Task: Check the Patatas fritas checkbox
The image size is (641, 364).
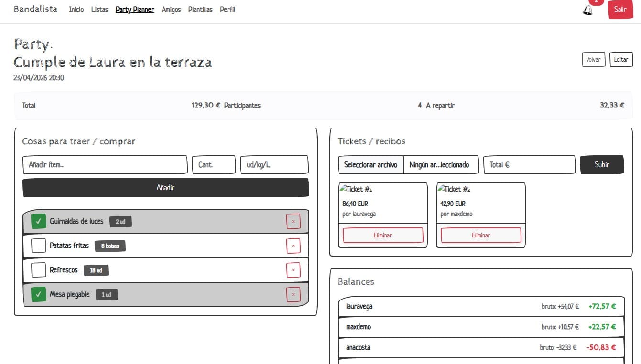Action: tap(39, 246)
